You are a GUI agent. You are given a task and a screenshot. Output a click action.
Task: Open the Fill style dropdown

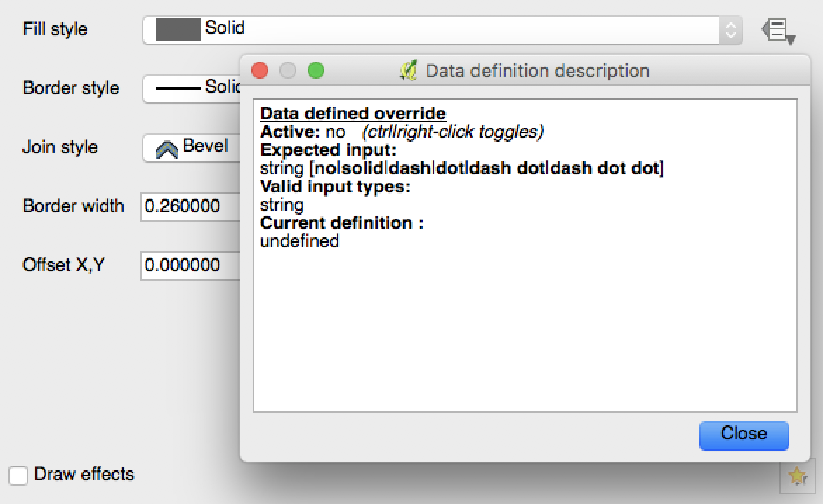pos(442,30)
